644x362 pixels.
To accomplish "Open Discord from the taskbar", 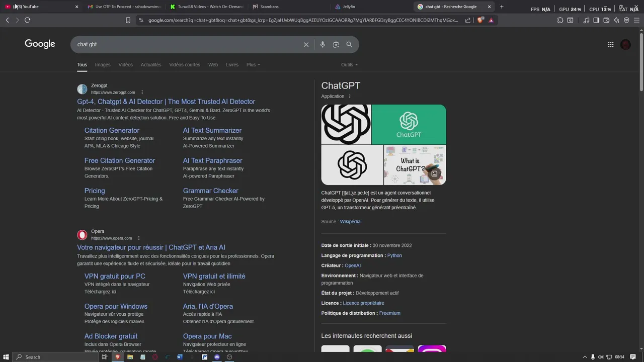I will tap(217, 357).
